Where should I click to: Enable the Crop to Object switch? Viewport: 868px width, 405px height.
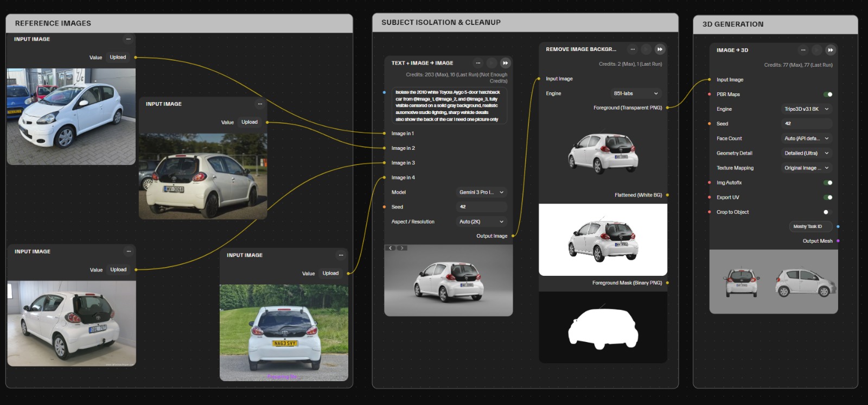pos(828,212)
